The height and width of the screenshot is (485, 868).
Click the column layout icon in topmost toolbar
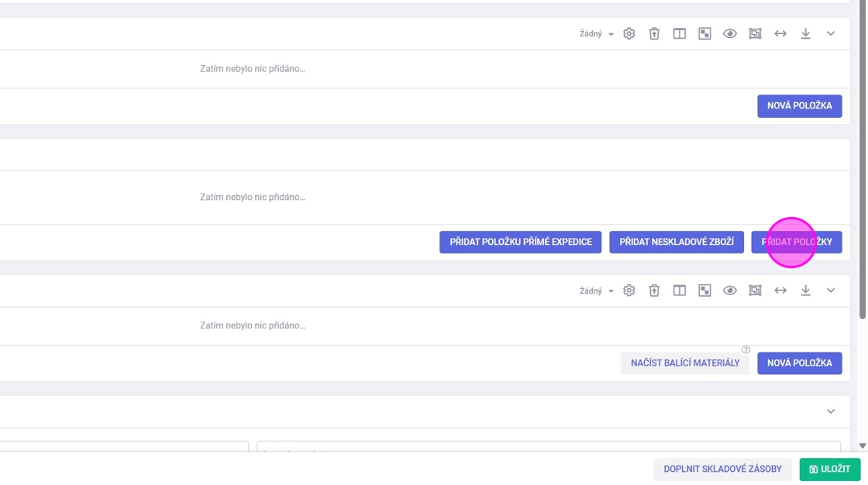pyautogui.click(x=680, y=34)
